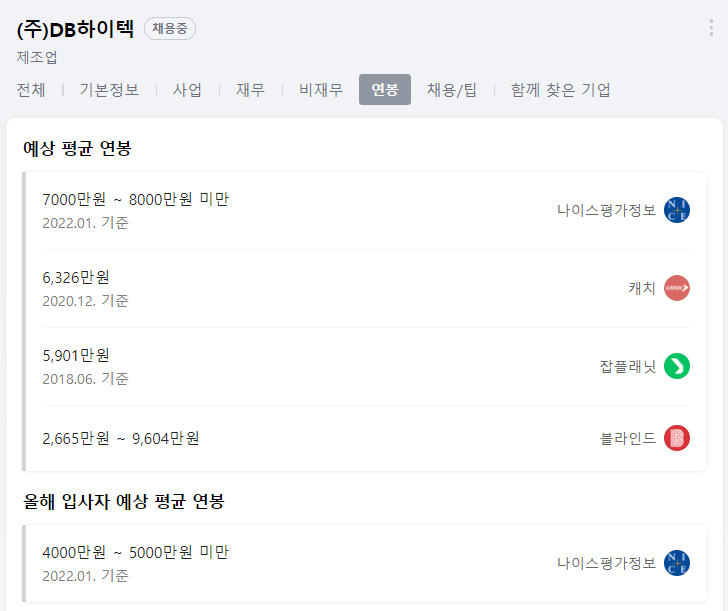728x611 pixels.
Task: Click the green 잡플래닛 arrow logo
Action: click(x=676, y=366)
